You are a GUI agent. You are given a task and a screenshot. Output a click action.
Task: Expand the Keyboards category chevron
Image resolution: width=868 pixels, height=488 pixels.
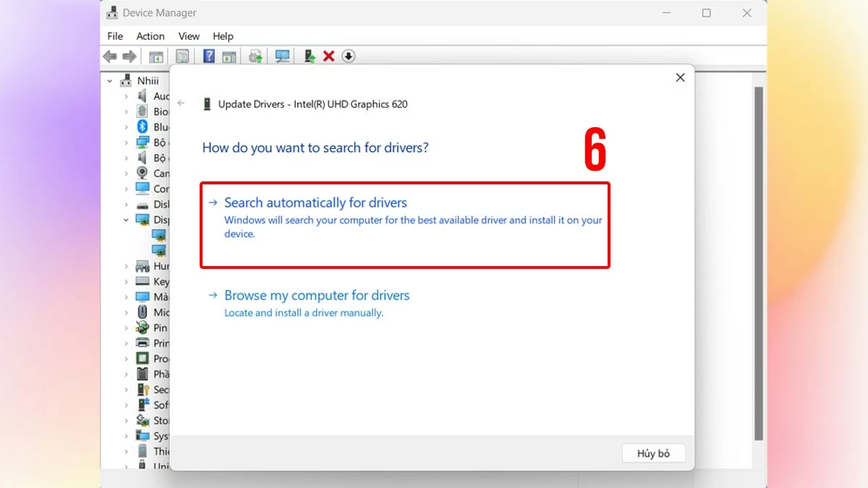[127, 282]
